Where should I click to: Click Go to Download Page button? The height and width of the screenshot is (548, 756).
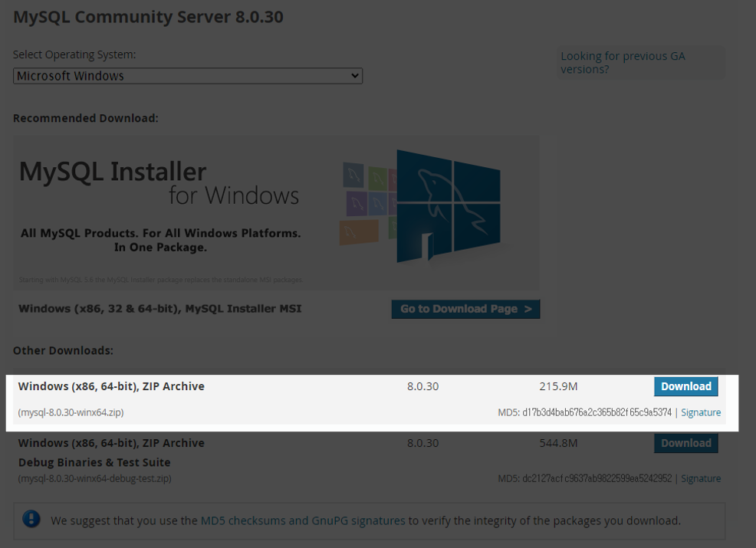(465, 309)
